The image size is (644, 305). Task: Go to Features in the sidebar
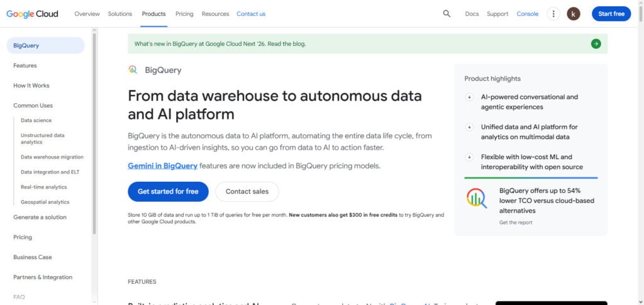pos(25,65)
